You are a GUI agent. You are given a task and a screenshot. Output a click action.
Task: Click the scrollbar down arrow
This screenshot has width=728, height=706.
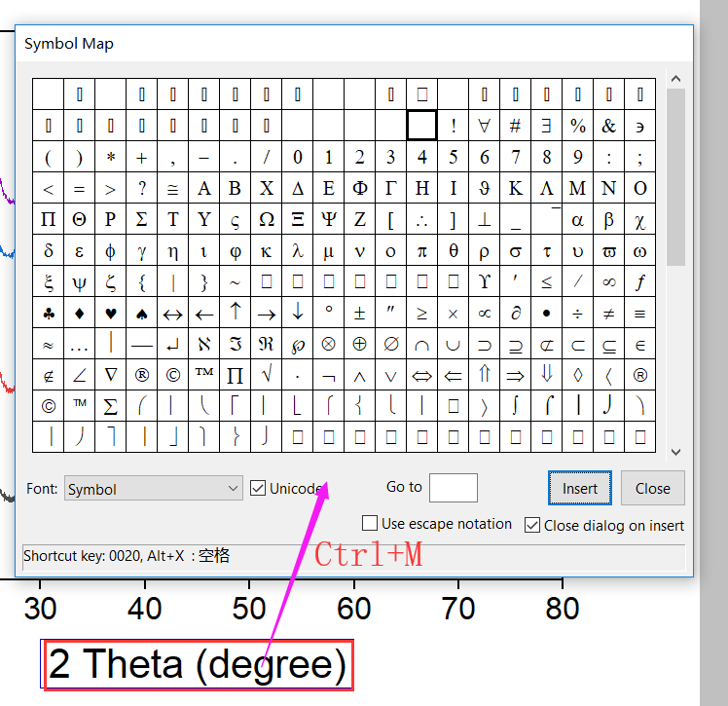click(676, 452)
